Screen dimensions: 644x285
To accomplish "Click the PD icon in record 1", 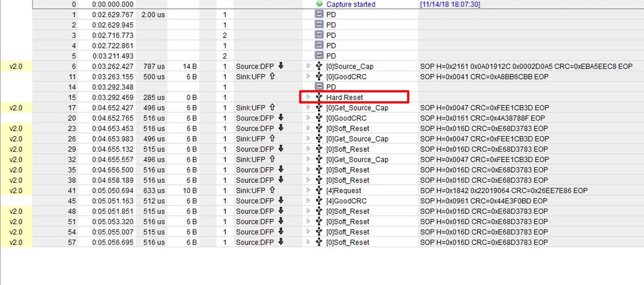I will point(319,14).
